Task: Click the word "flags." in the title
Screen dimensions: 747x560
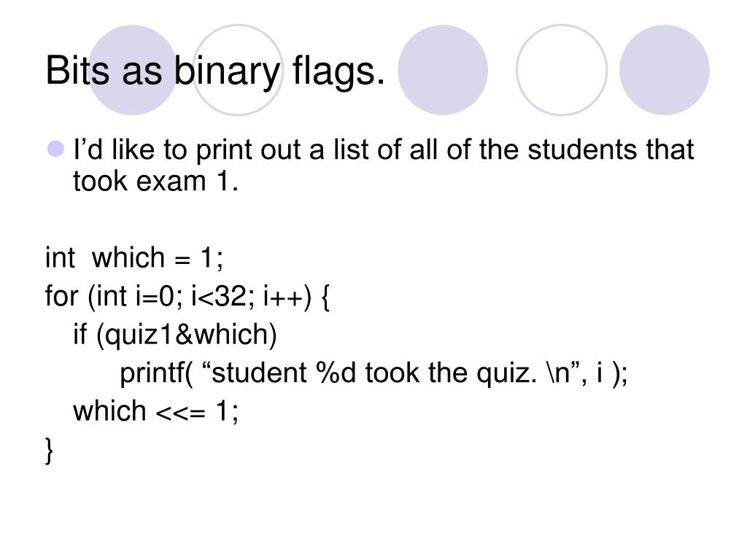Action: point(338,72)
